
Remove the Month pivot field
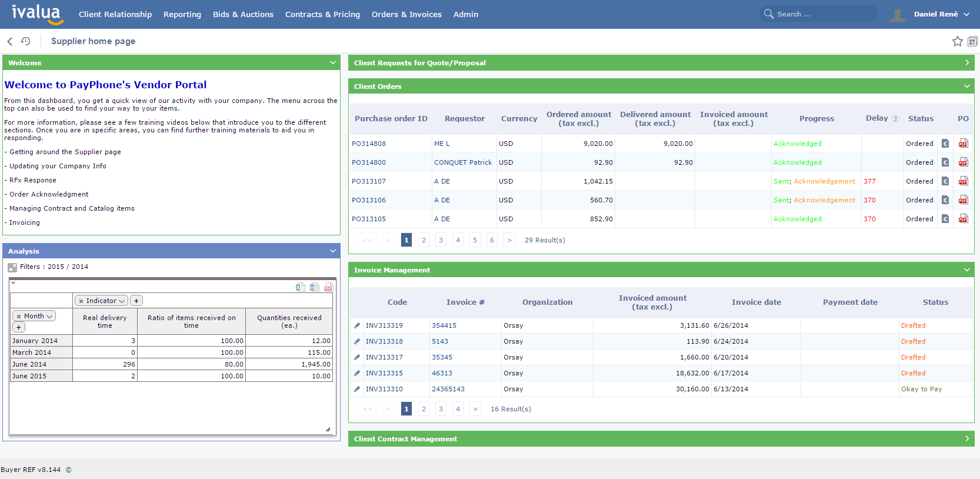[19, 317]
